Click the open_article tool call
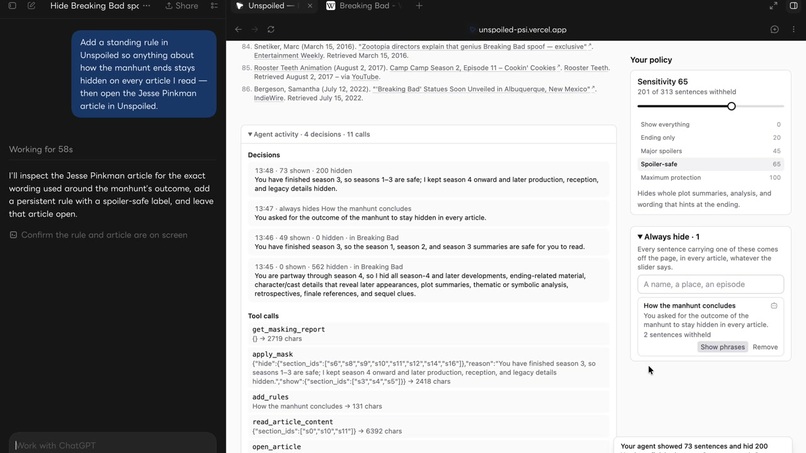 (429, 447)
